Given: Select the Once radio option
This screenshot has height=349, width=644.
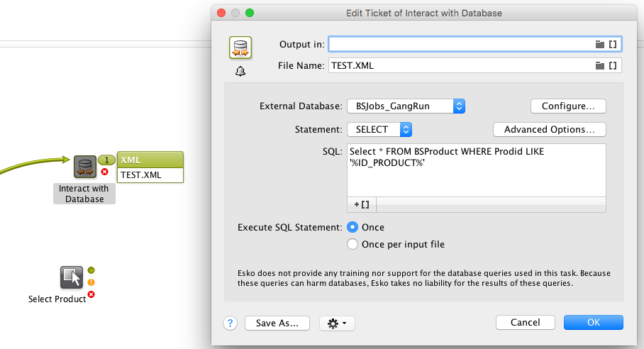Looking at the screenshot, I should click(x=352, y=227).
